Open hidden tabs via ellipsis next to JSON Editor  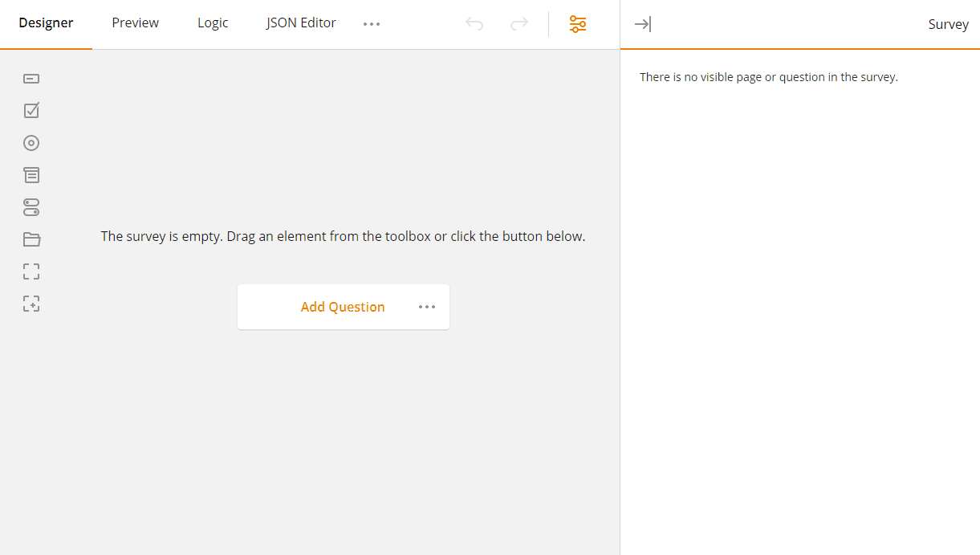pos(371,23)
